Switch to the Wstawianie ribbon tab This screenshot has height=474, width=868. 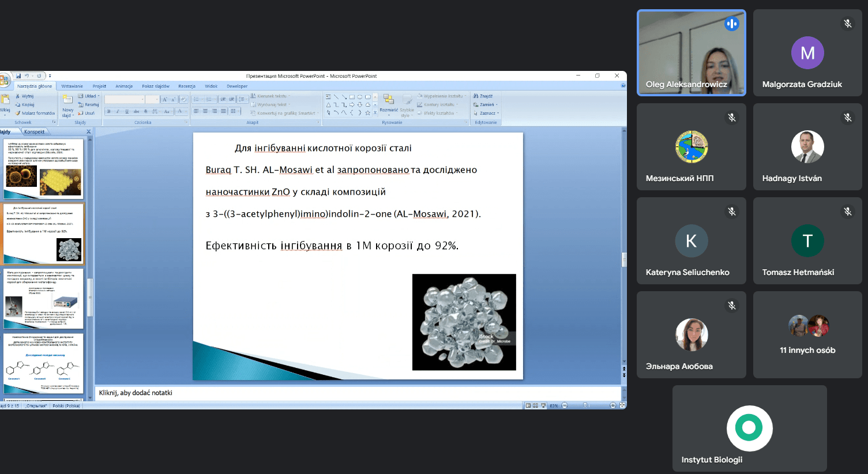[72, 86]
